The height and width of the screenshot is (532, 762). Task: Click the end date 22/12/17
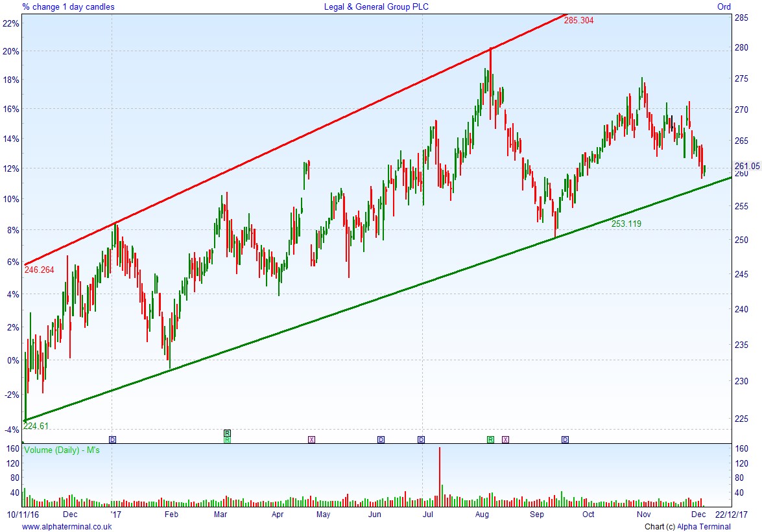click(731, 514)
